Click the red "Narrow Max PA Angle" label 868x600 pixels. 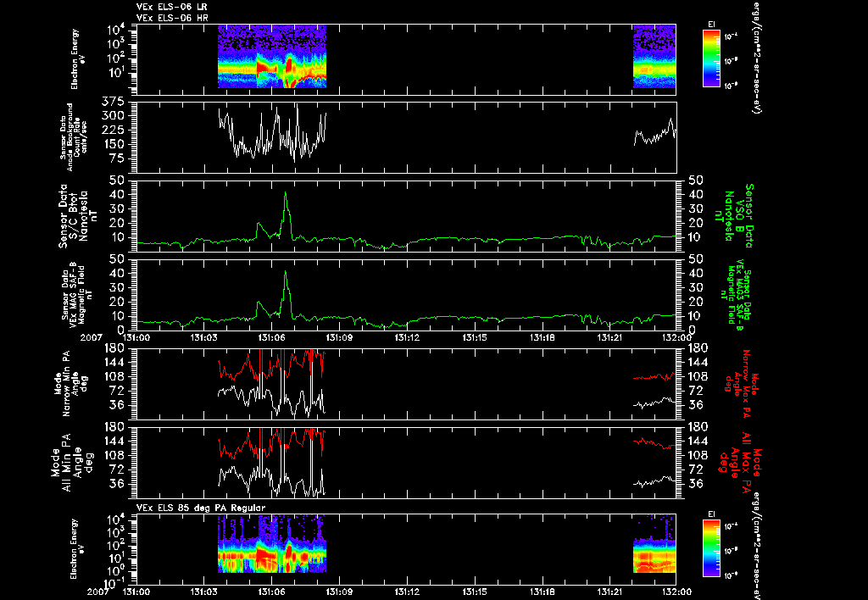pos(741,383)
